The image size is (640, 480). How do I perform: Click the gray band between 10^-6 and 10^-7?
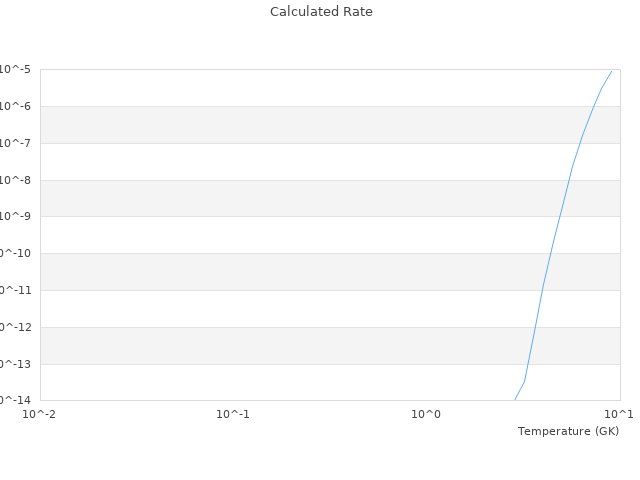[x=300, y=125]
